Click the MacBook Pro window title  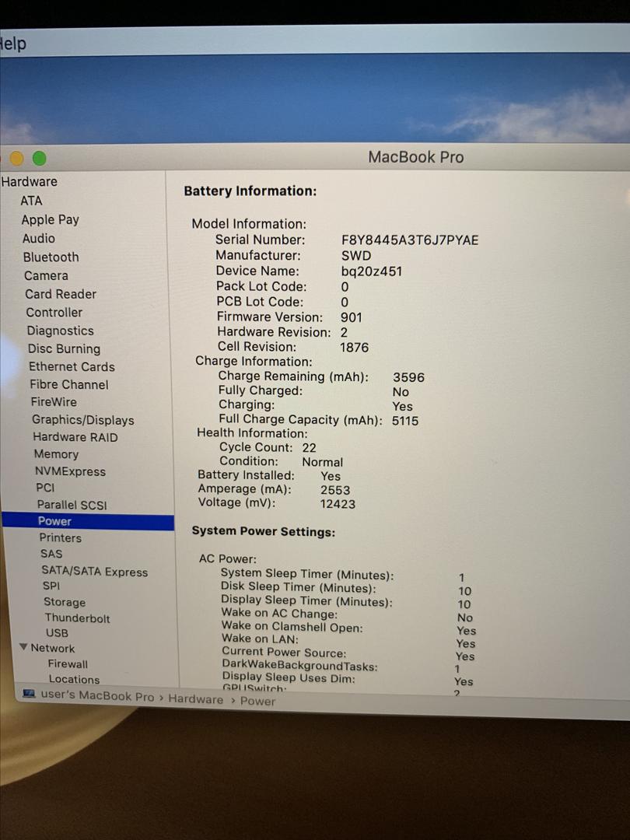[x=415, y=157]
